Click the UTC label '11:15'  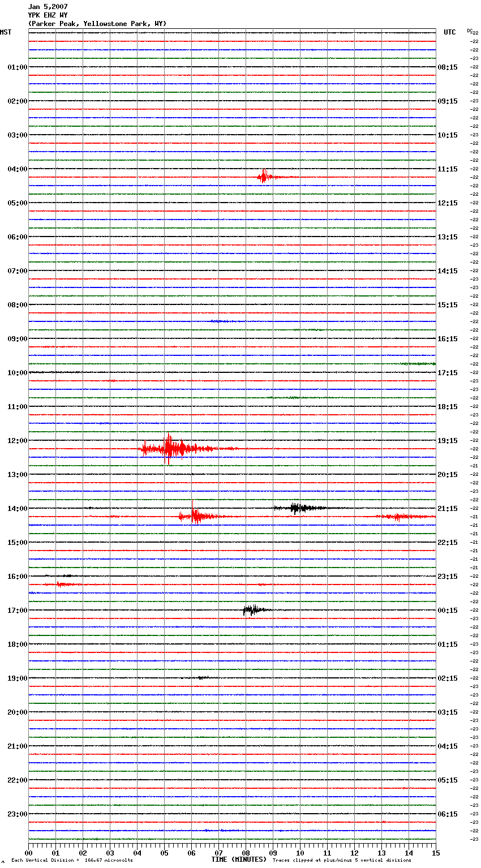(448, 169)
